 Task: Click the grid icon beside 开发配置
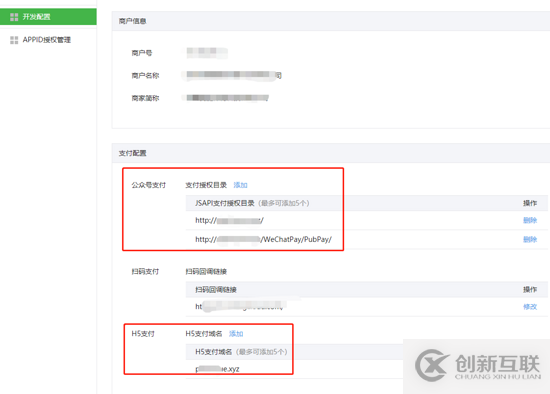(x=14, y=17)
